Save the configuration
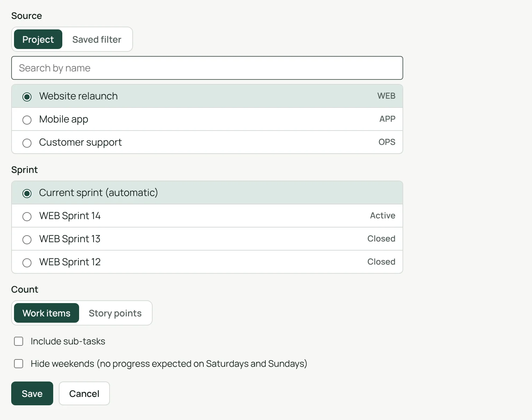Viewport: 532px width, 420px height. pos(32,393)
